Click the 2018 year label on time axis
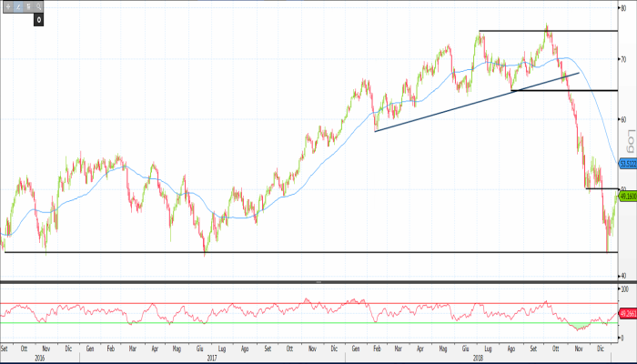Screen dimensions: 637x364 477,358
